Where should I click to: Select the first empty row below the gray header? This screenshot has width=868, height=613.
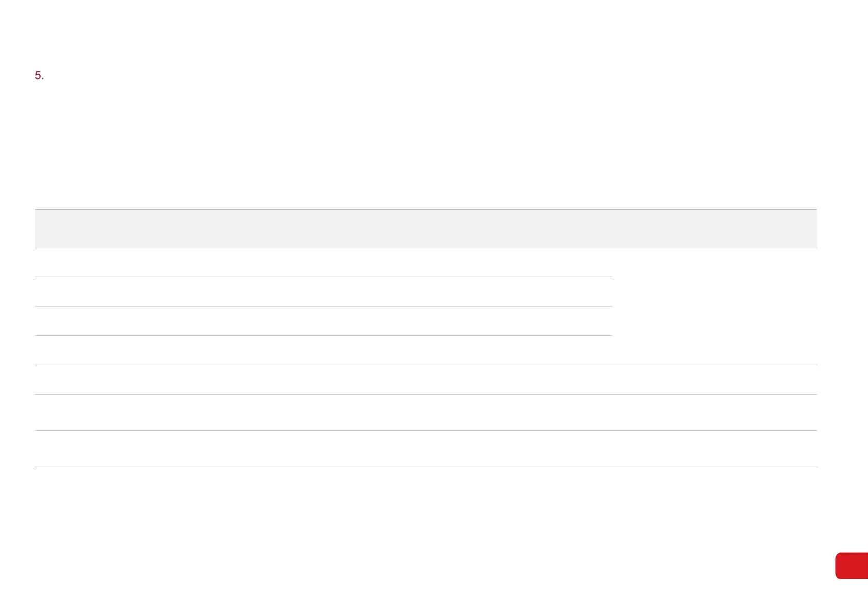[x=323, y=263]
